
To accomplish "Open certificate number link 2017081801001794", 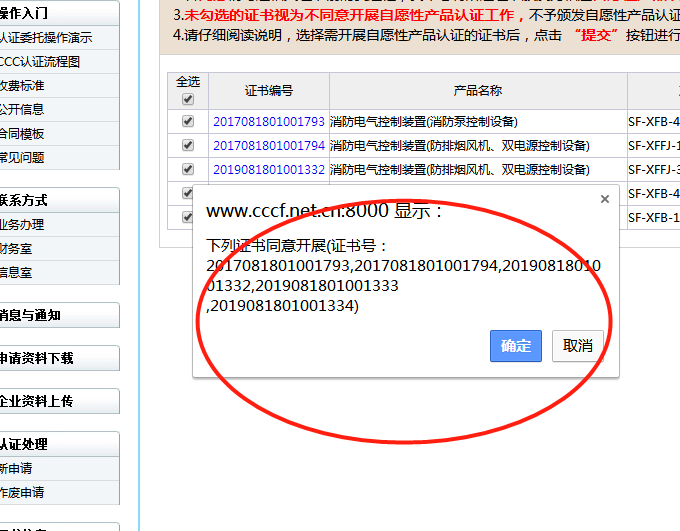I will 268,146.
